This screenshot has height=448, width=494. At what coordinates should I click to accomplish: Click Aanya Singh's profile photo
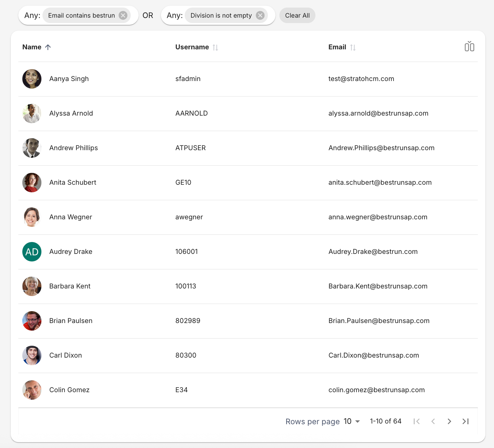coord(32,79)
